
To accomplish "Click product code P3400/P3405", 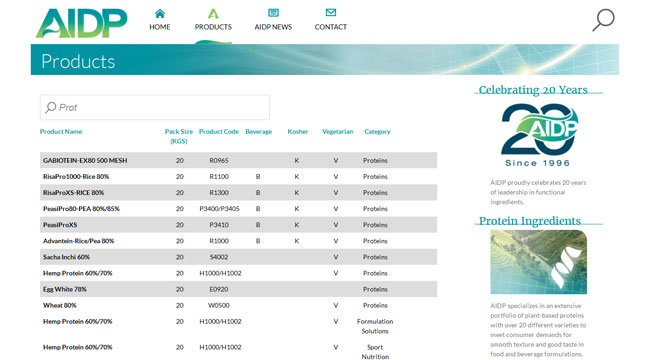I will [219, 209].
